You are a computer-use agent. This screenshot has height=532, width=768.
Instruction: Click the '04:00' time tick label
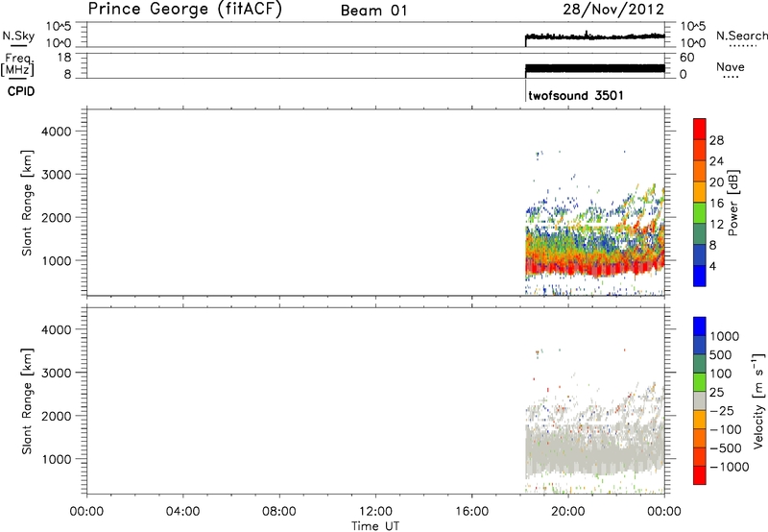tap(182, 512)
